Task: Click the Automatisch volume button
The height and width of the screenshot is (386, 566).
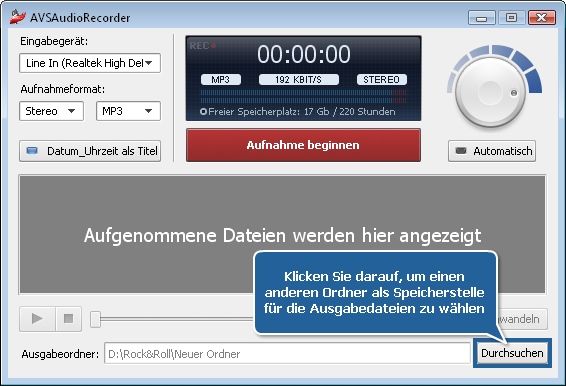Action: point(492,151)
